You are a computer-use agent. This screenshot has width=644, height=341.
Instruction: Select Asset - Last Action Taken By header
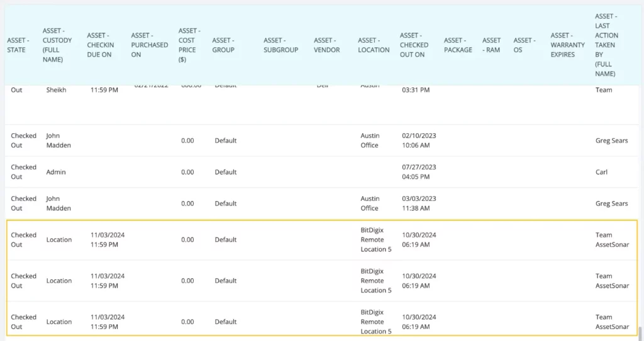606,45
